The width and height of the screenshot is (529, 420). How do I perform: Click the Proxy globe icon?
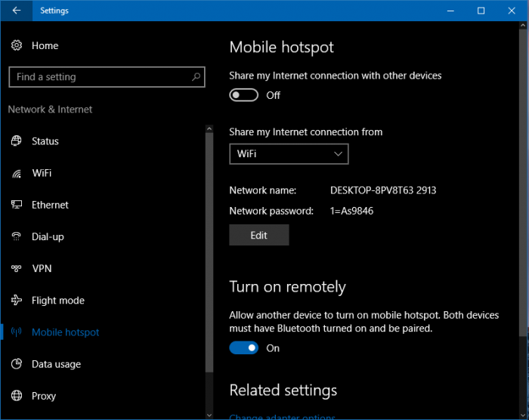(x=17, y=395)
